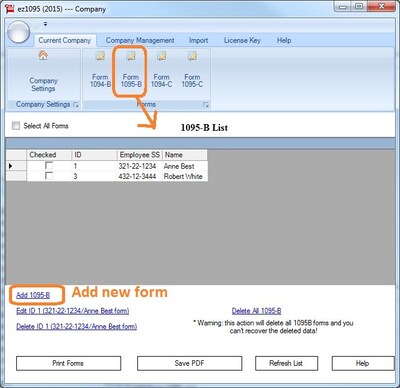Open Form 1094-C
Viewport: 400px width, 388px height.
point(162,70)
